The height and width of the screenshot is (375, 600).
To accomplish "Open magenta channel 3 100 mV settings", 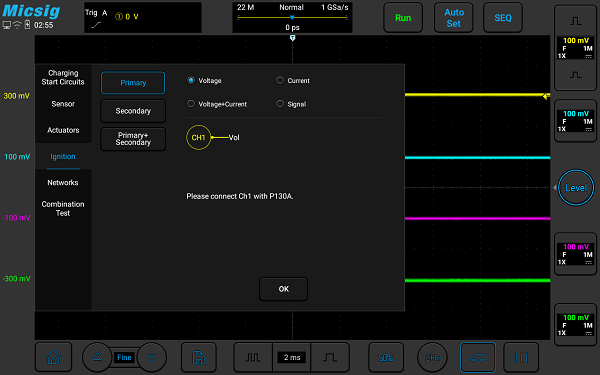I will click(x=575, y=254).
